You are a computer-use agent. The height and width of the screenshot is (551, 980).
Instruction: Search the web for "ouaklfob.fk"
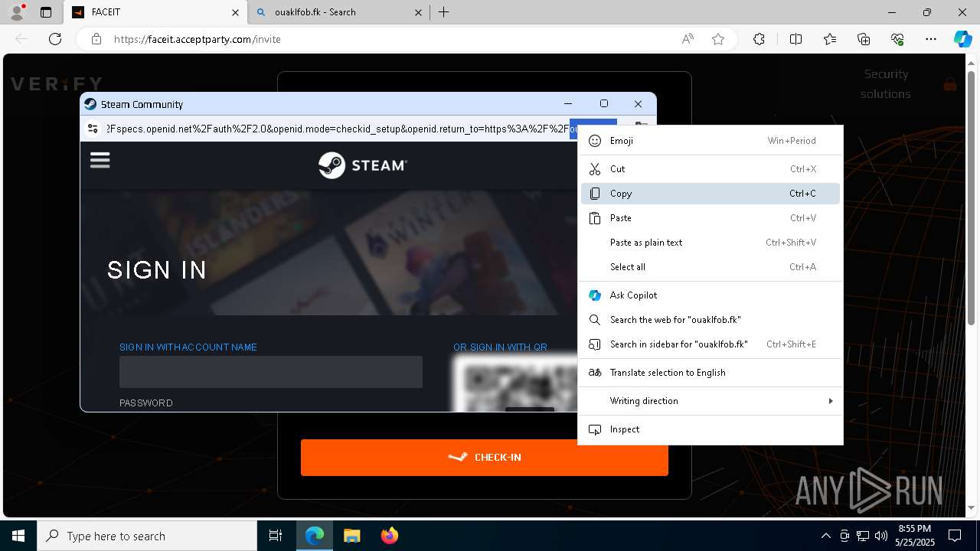(x=710, y=320)
